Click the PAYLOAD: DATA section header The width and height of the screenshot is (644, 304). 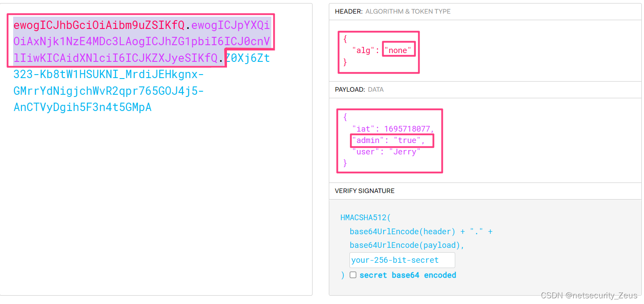tap(359, 89)
